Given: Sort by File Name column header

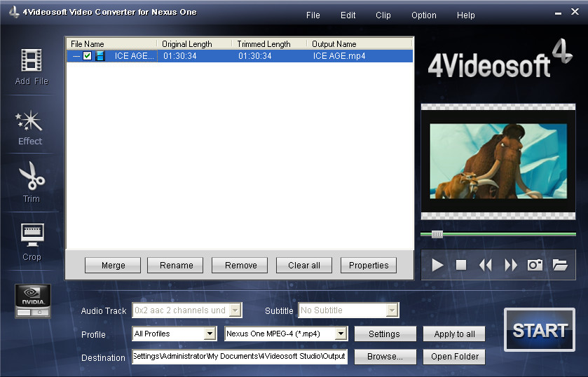Looking at the screenshot, I should pos(111,44).
